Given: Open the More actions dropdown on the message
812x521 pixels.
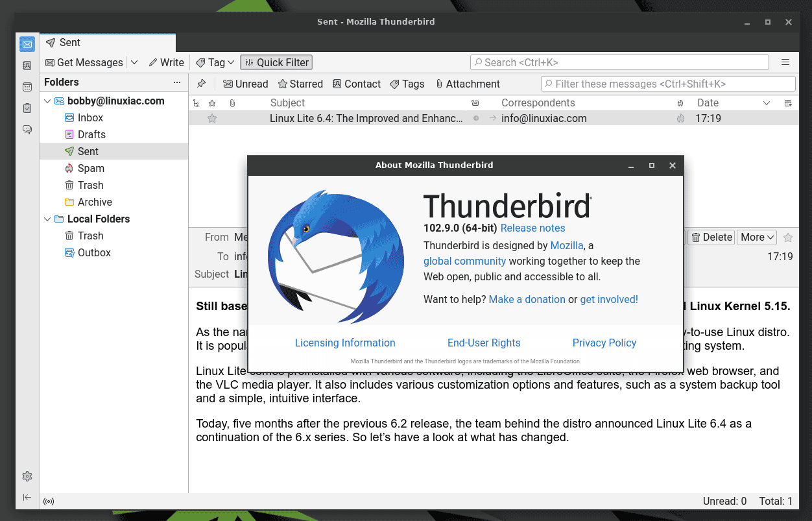Looking at the screenshot, I should click(756, 237).
